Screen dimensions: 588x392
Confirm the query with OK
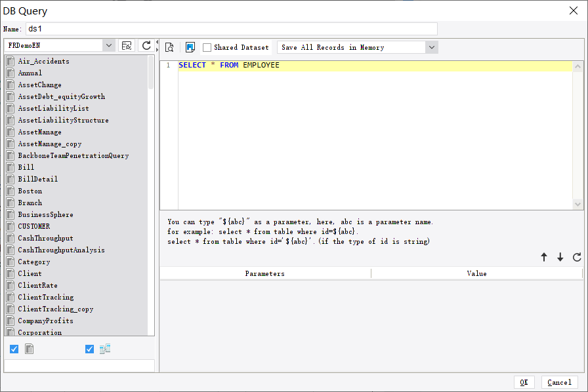[x=524, y=382]
